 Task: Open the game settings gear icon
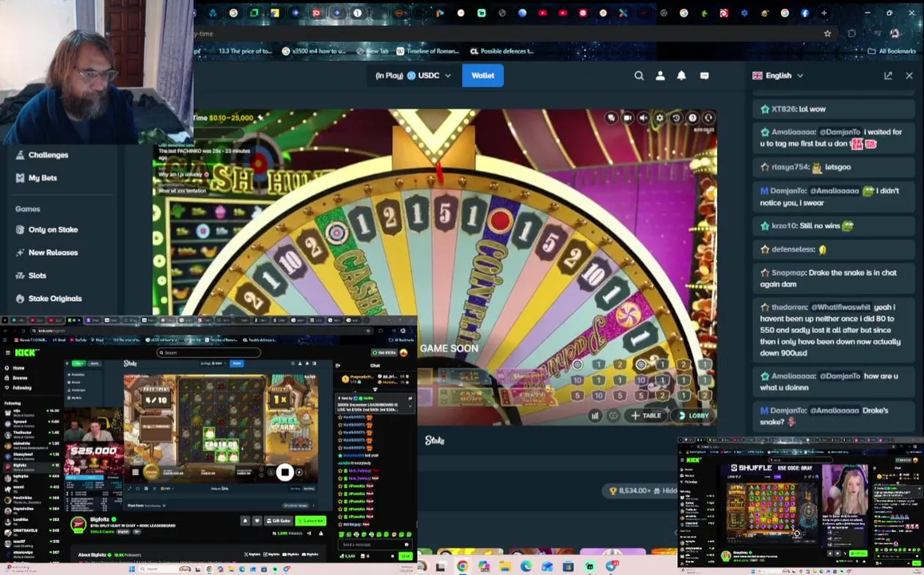point(660,118)
